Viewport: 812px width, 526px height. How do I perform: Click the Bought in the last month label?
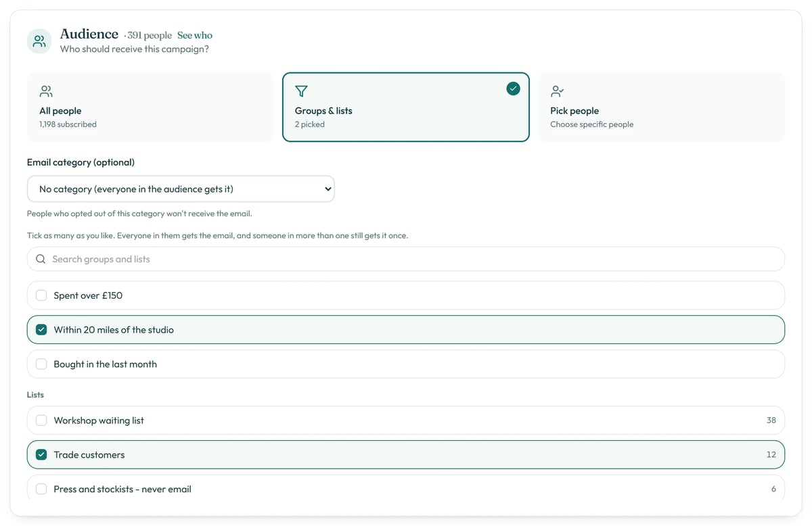pyautogui.click(x=106, y=364)
